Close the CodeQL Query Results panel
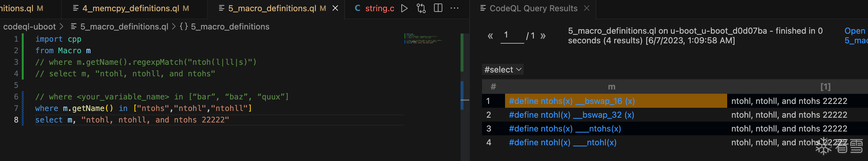 [587, 8]
